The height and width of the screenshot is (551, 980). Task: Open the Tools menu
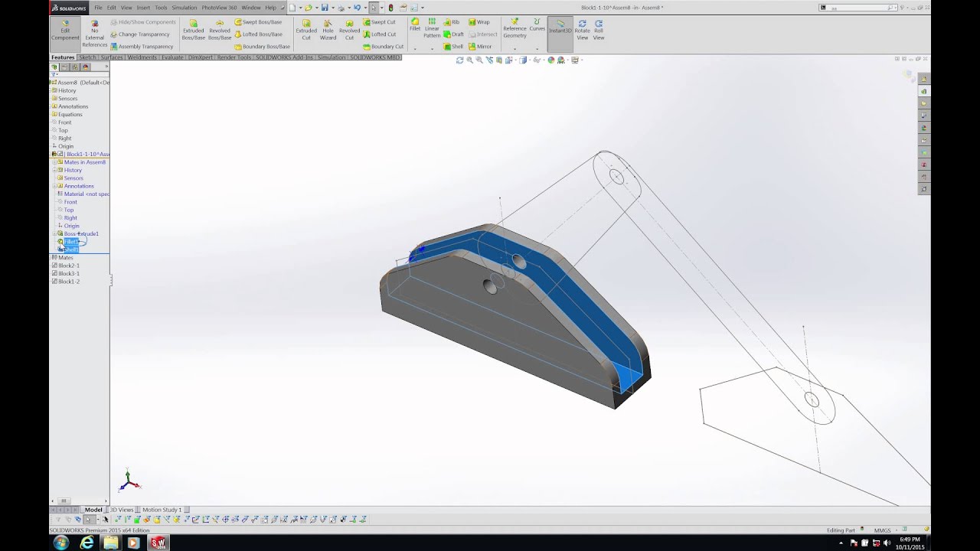pyautogui.click(x=161, y=8)
